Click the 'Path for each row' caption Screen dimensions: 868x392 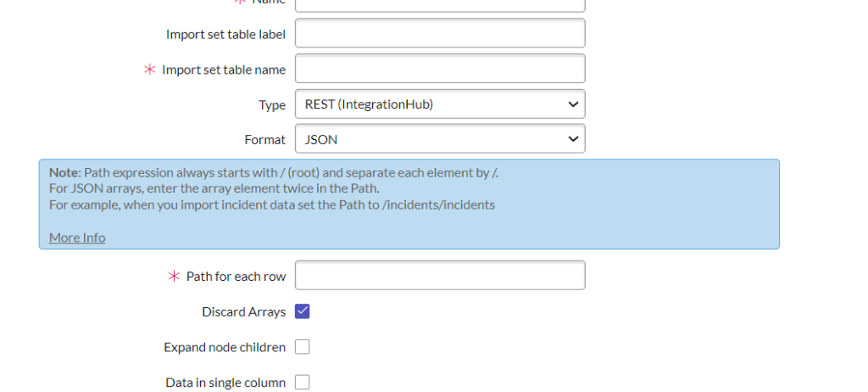[236, 277]
